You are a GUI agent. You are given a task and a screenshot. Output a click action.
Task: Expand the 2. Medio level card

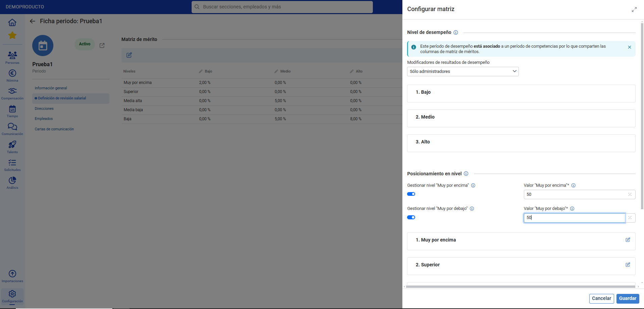click(521, 118)
